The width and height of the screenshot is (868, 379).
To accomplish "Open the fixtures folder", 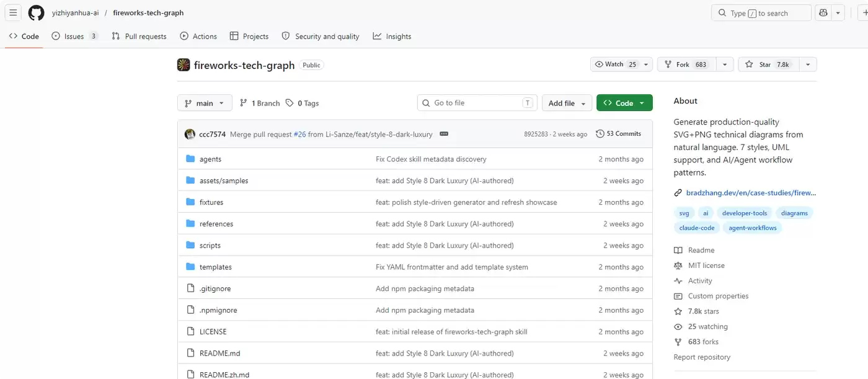I will click(x=211, y=202).
